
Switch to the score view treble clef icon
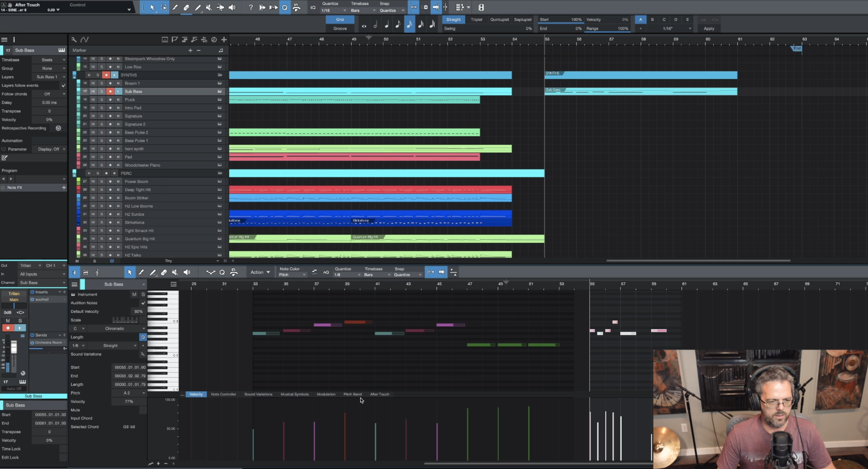97,272
